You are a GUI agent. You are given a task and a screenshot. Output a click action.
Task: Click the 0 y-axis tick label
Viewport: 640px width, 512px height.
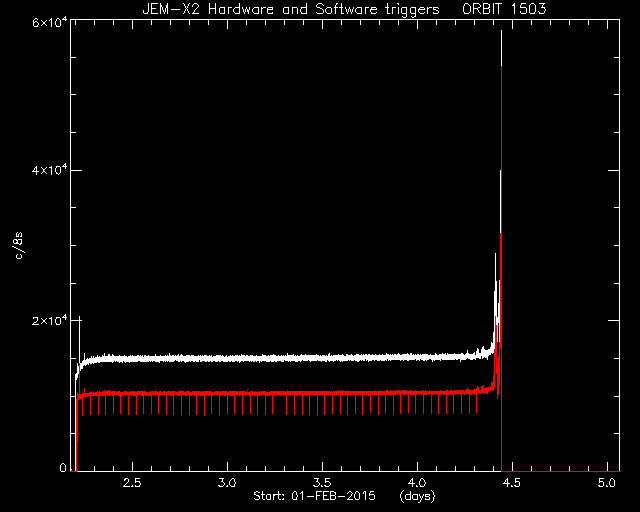63,468
